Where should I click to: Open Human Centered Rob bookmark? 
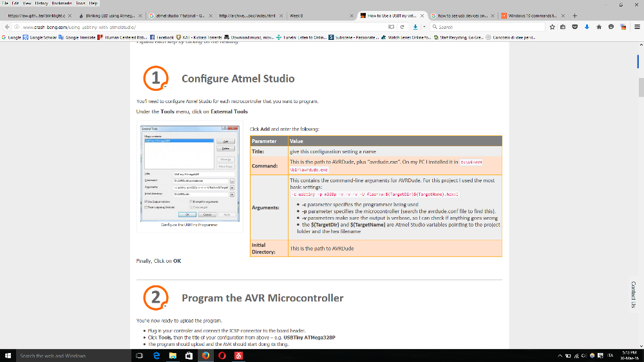[x=122, y=37]
